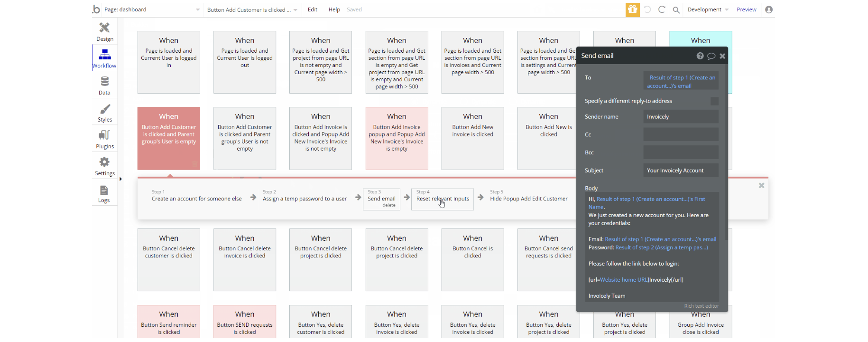Click the Subject input field
The width and height of the screenshot is (868, 342).
681,171
